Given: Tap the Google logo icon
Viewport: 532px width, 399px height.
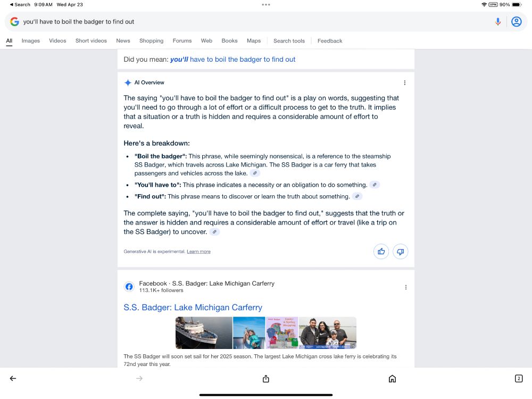Looking at the screenshot, I should [14, 22].
